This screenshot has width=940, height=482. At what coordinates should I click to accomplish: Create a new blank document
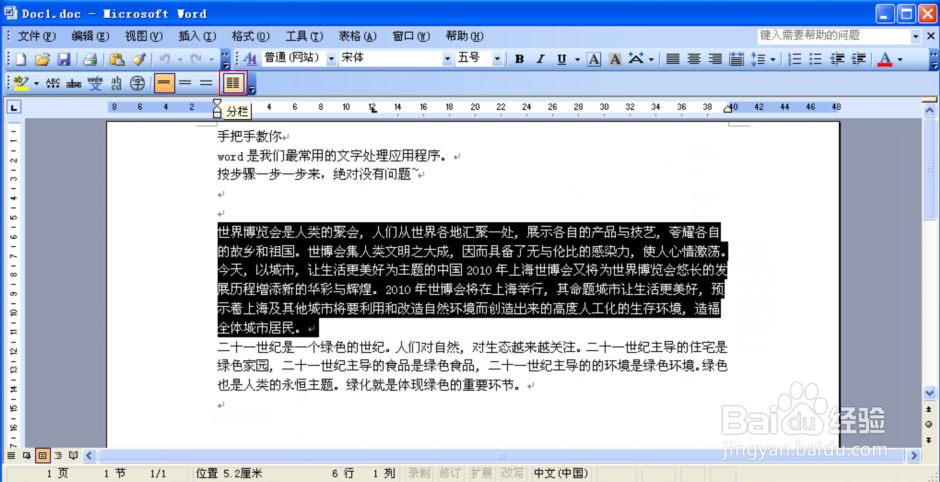[21, 59]
